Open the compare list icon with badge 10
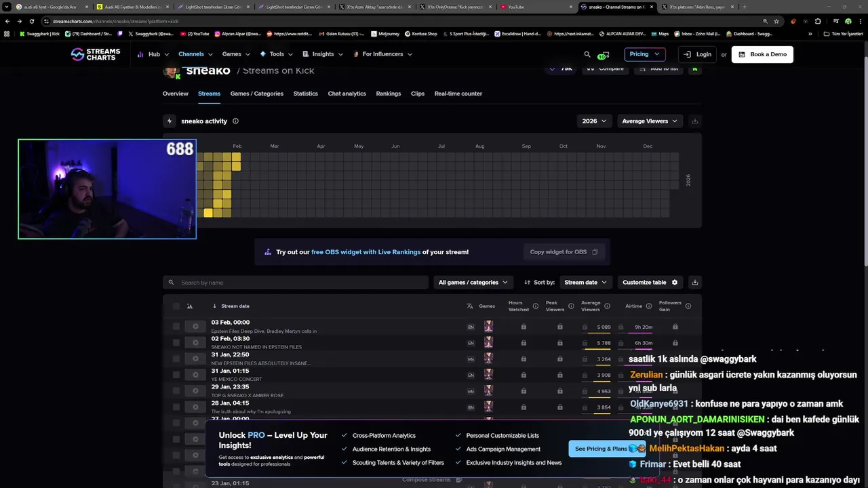This screenshot has height=488, width=868. tap(603, 55)
